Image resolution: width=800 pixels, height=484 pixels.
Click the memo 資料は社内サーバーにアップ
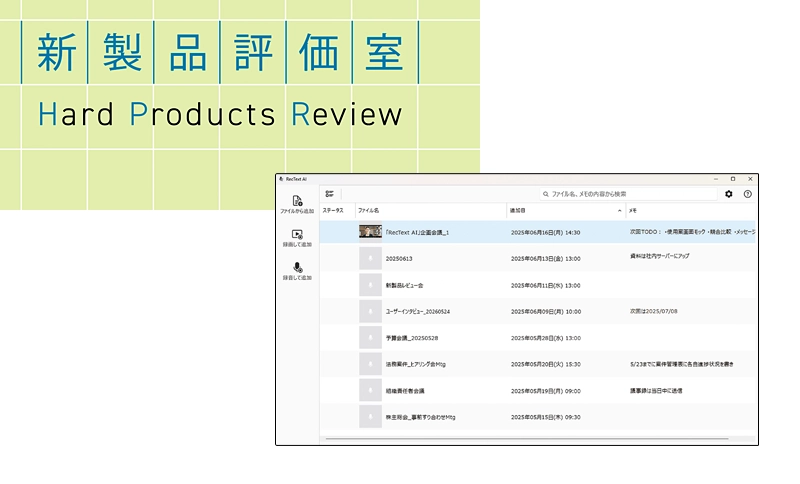[x=659, y=256]
